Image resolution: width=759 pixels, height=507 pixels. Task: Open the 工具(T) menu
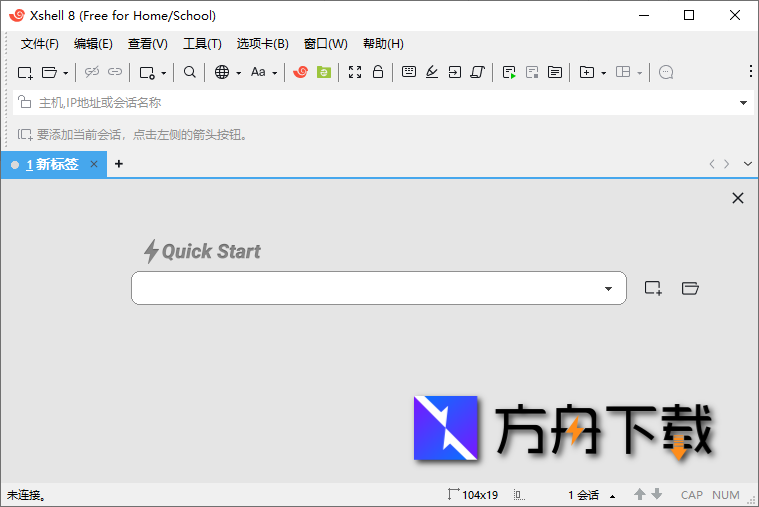[x=202, y=44]
